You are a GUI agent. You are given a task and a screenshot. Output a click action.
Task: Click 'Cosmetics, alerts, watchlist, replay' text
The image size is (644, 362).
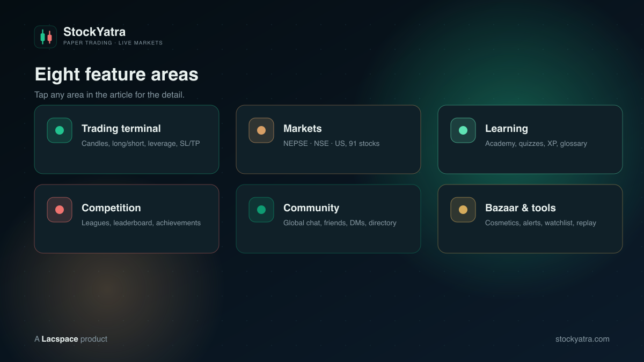tap(540, 223)
